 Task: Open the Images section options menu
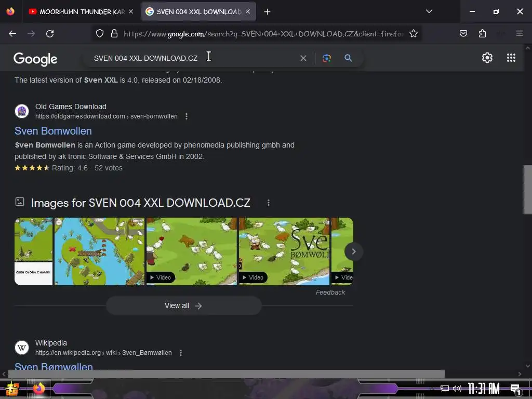[x=269, y=203]
